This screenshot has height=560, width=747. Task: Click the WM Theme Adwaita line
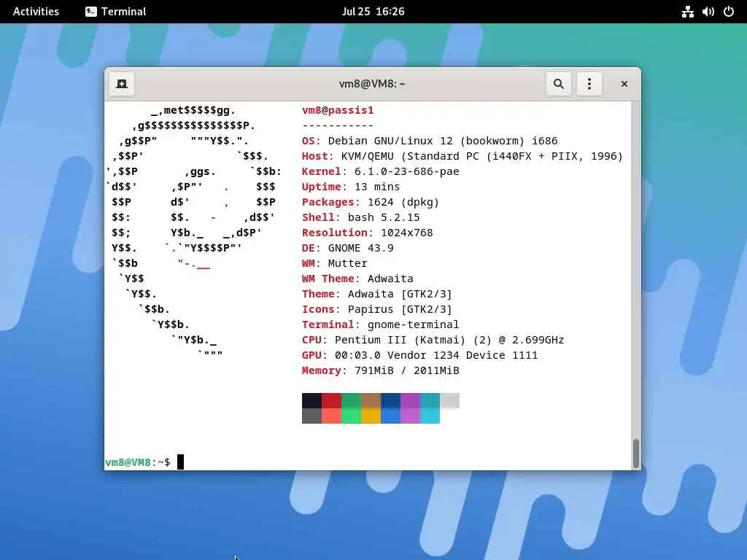point(357,279)
